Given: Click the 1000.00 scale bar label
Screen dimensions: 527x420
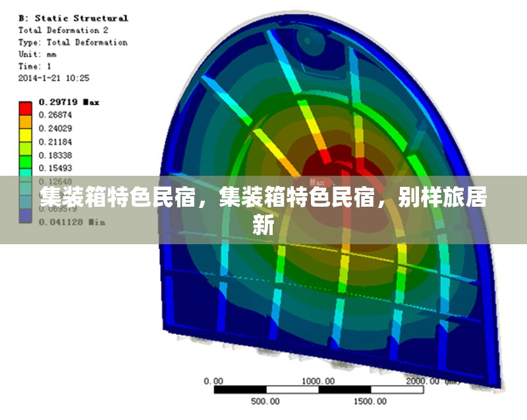Looking at the screenshot, I should click(318, 381).
